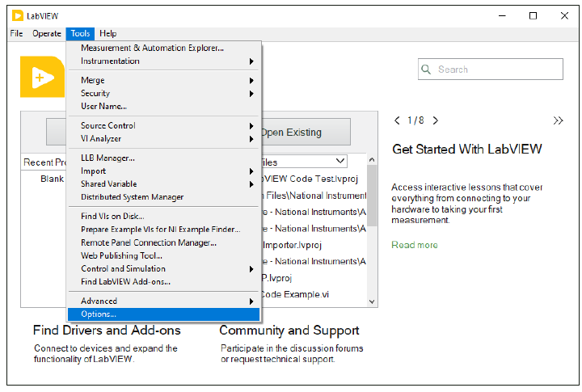Open LLB Manager from Tools menu
Screen dimensions: 582x392
[x=163, y=158]
